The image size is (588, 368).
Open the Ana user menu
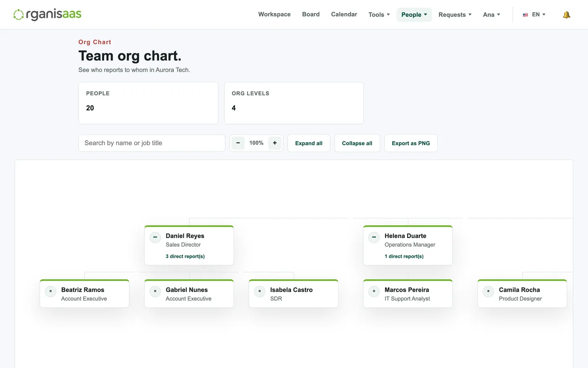tap(491, 15)
